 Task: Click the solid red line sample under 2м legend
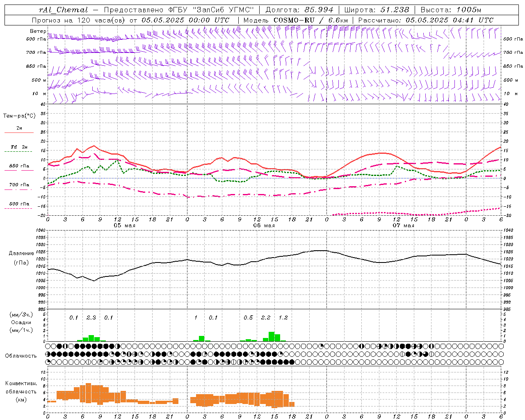coord(19,133)
